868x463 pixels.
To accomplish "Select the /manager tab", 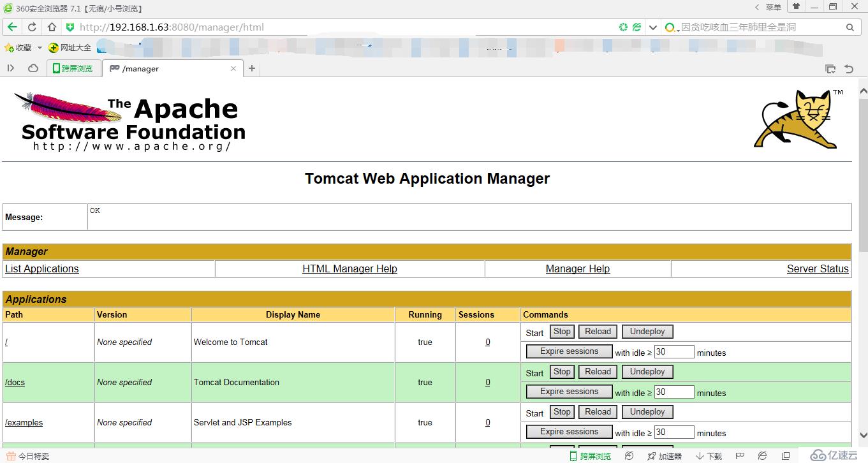I will click(171, 68).
